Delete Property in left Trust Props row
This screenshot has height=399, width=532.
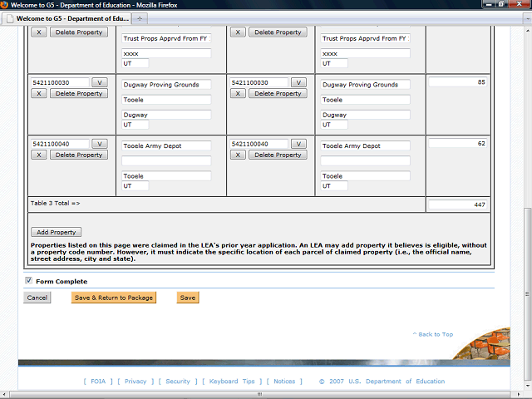(79, 32)
